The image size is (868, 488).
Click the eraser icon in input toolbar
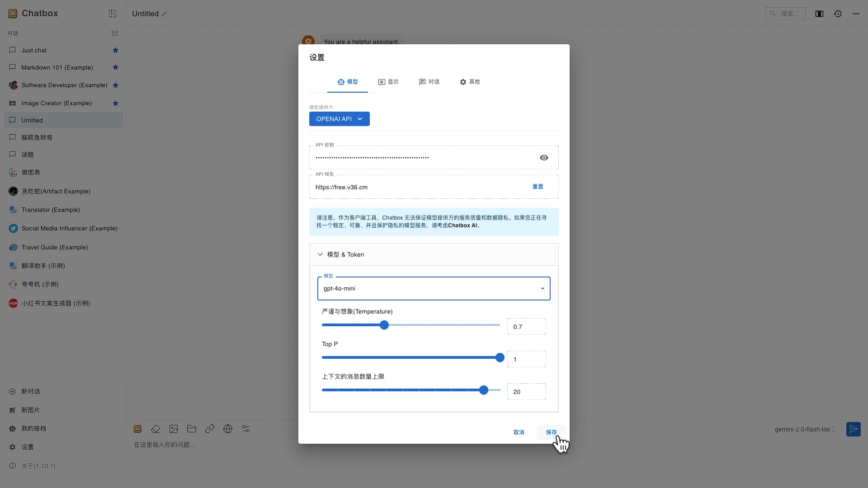[156, 429]
